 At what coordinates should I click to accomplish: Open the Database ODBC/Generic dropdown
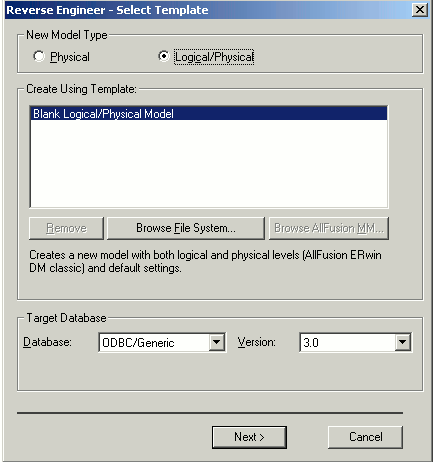[x=217, y=342]
